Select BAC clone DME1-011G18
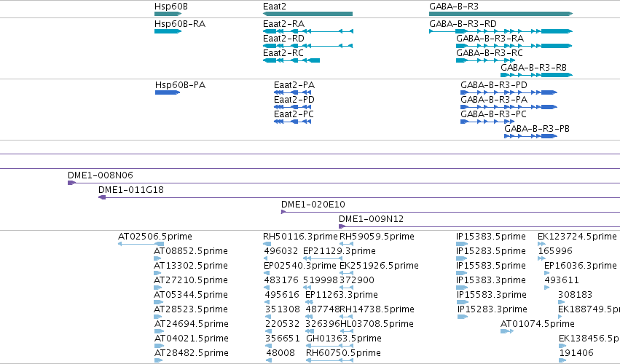 tap(359, 197)
